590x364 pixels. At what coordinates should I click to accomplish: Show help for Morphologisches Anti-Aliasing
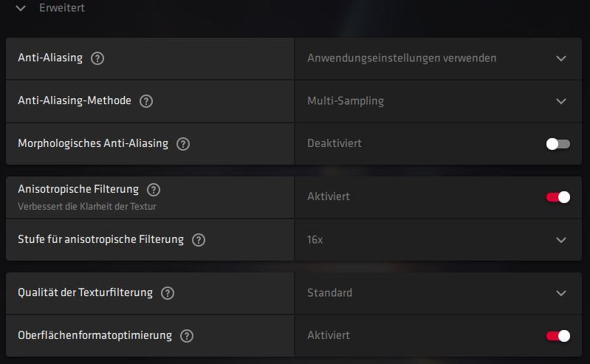click(183, 144)
